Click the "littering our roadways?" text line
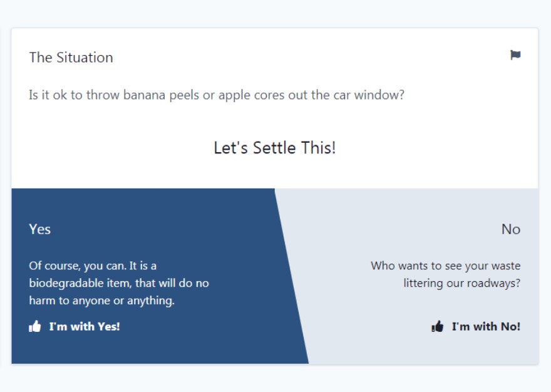This screenshot has width=551, height=392. [x=461, y=283]
